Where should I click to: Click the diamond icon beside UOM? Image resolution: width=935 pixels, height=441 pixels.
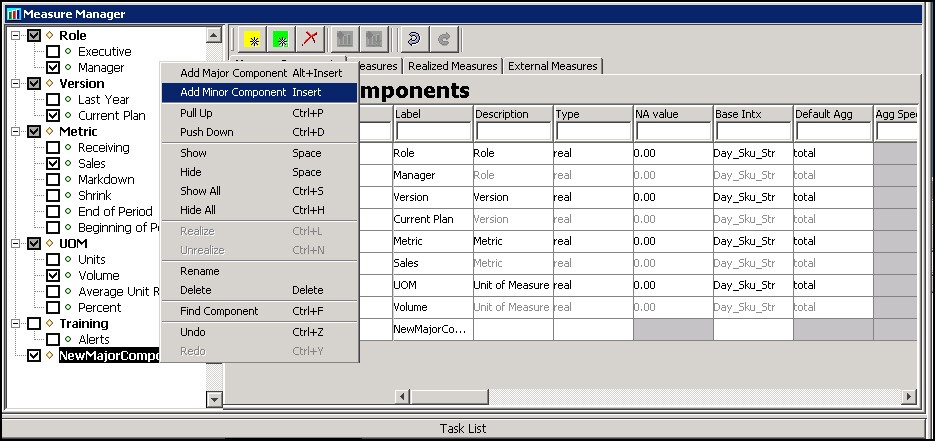pos(49,243)
